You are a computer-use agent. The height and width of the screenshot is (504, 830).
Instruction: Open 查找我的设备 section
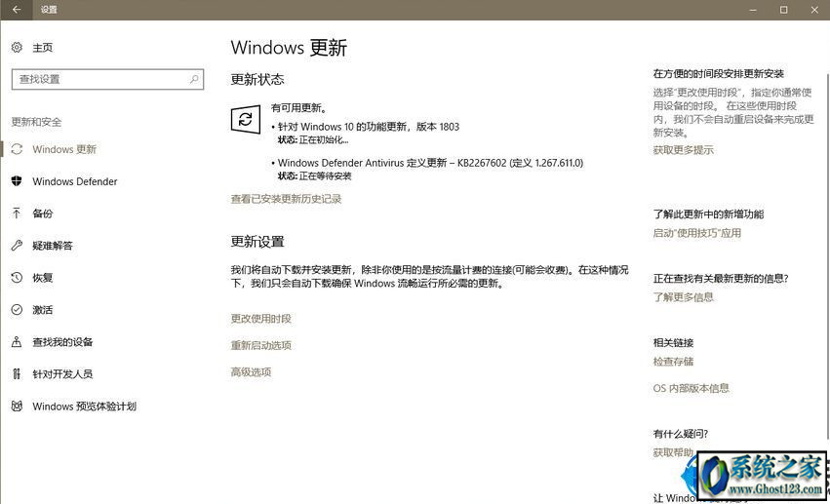click(x=61, y=342)
